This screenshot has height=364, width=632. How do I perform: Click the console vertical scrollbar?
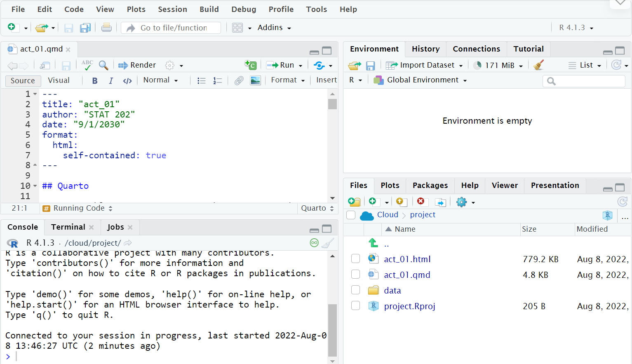[332, 330]
